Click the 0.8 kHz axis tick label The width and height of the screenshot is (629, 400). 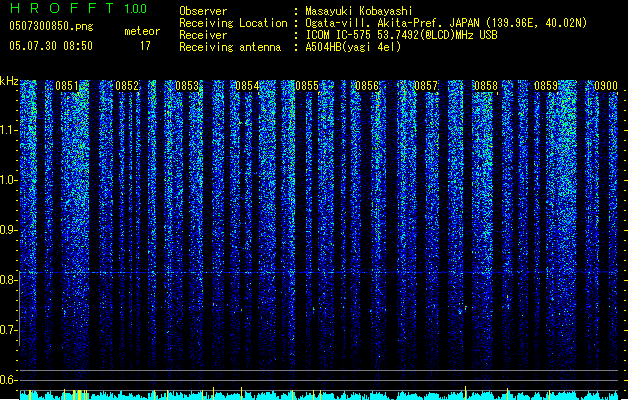pyautogui.click(x=8, y=280)
